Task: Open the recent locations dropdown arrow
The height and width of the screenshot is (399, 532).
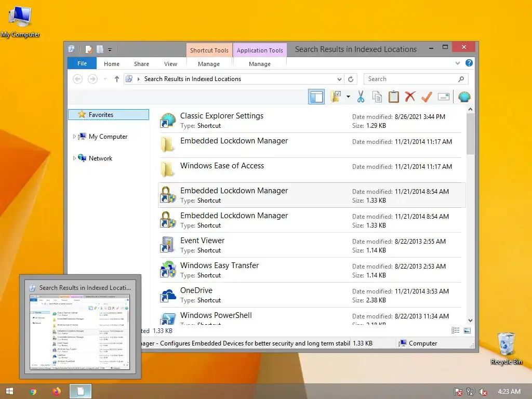Action: (105, 79)
